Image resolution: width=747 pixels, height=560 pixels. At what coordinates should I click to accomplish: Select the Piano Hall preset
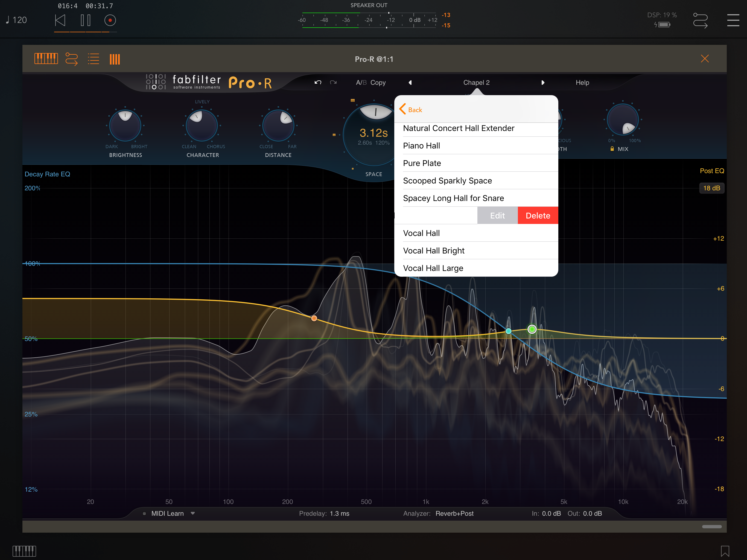tap(421, 145)
